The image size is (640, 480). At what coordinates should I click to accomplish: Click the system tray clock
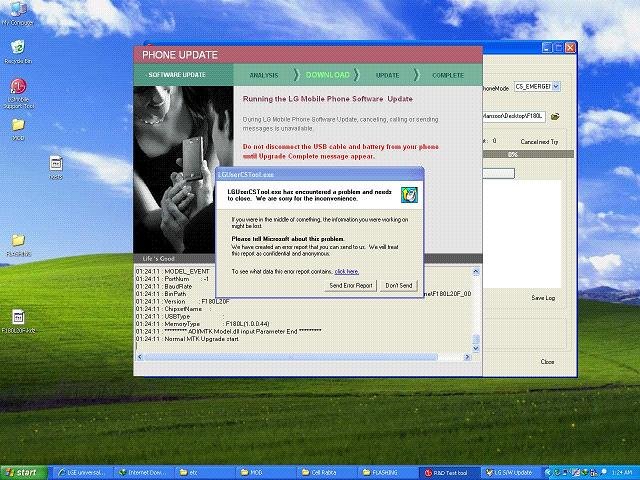[x=622, y=473]
